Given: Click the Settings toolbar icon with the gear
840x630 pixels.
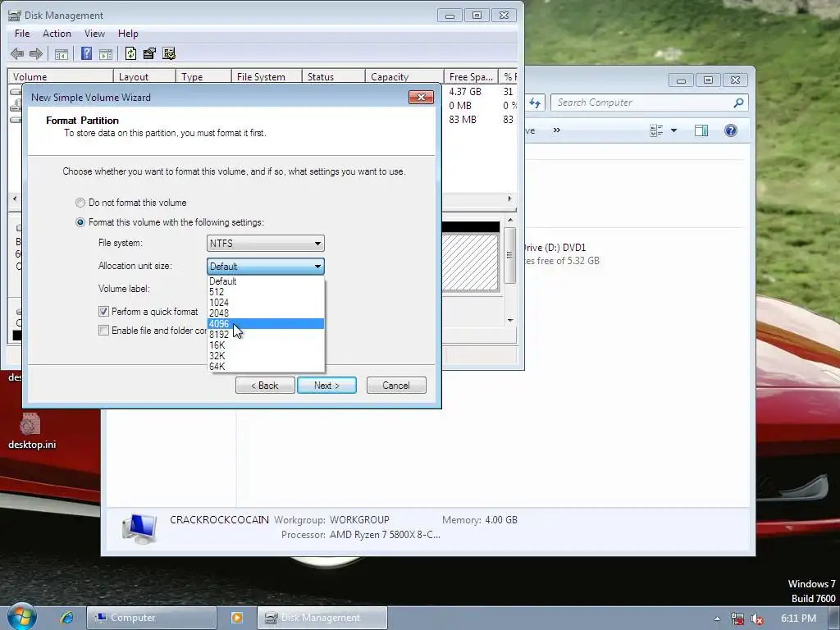Looking at the screenshot, I should pyautogui.click(x=169, y=53).
